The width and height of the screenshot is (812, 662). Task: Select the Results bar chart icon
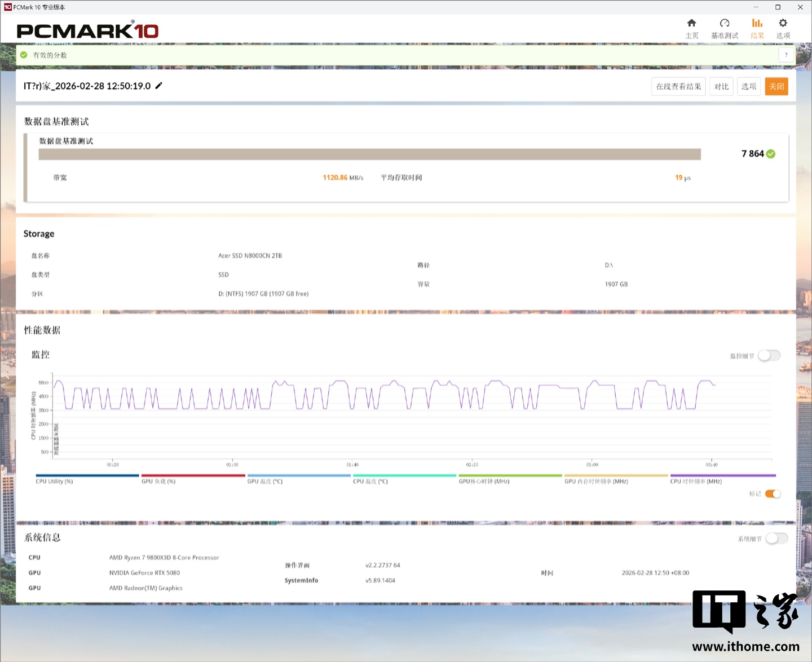[x=757, y=24]
